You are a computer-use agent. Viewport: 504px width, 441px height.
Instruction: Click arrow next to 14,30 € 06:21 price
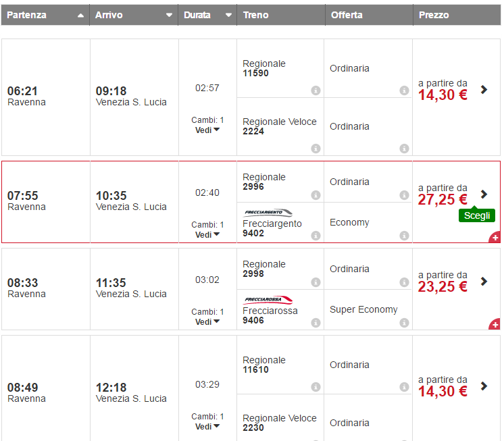pyautogui.click(x=484, y=89)
